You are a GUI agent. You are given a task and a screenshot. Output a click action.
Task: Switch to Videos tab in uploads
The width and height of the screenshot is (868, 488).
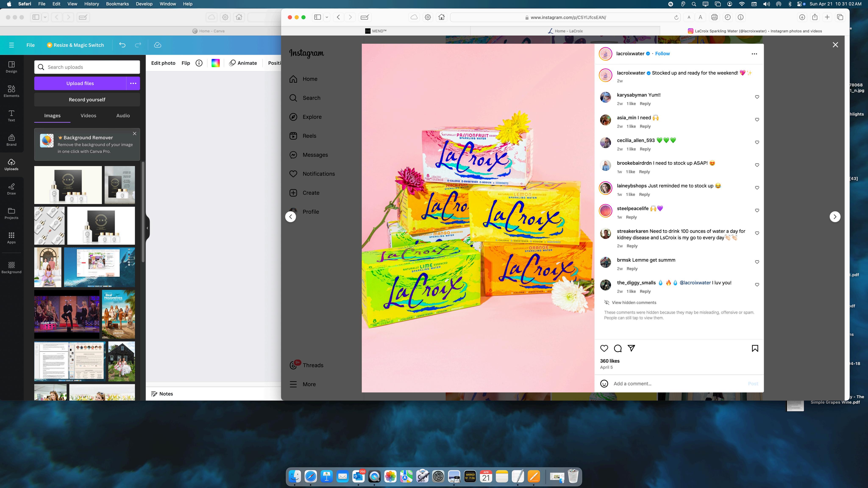click(x=88, y=115)
